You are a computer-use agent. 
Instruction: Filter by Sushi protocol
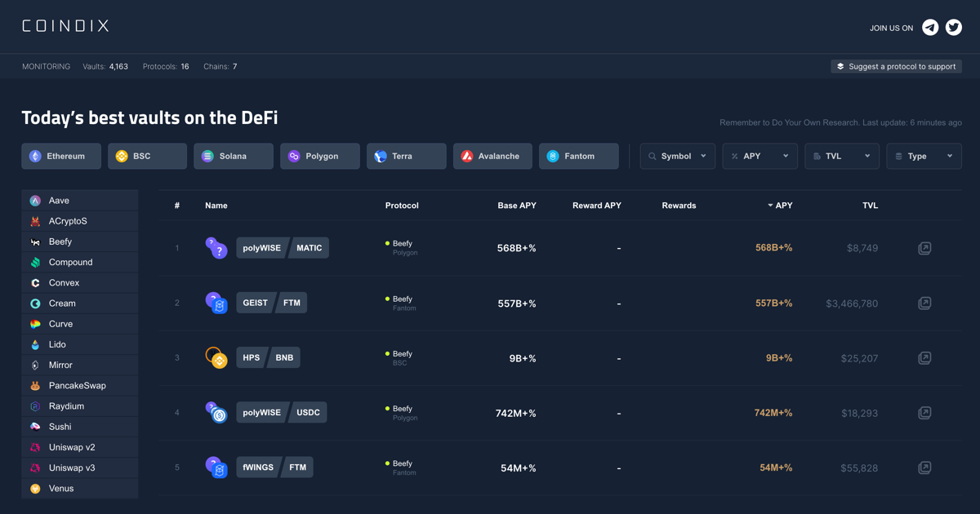pyautogui.click(x=80, y=427)
